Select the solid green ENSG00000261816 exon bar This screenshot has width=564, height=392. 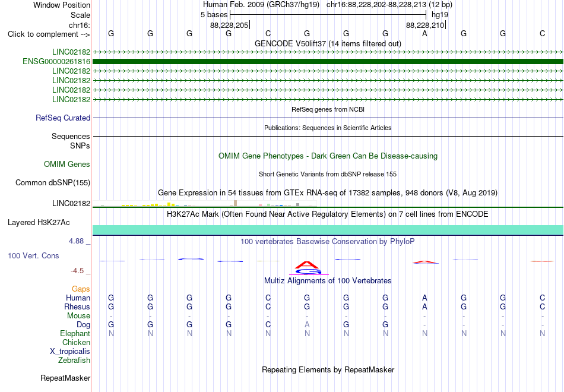point(328,62)
